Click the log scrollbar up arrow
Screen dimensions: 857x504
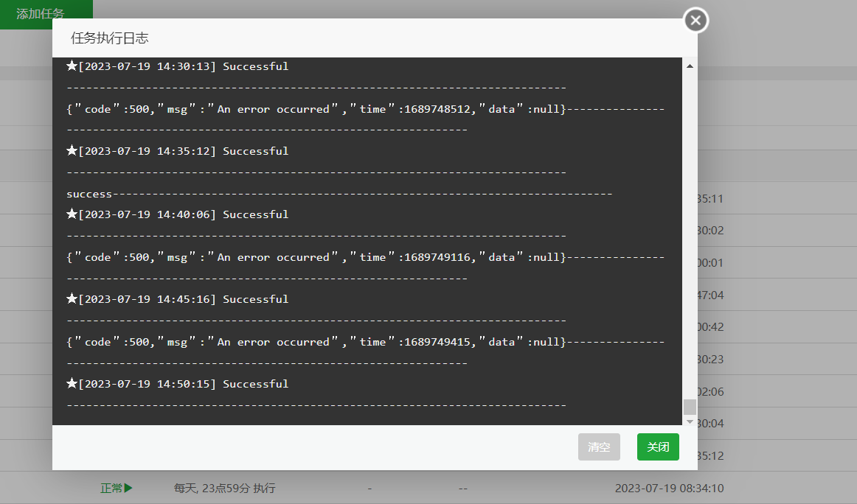click(x=690, y=66)
